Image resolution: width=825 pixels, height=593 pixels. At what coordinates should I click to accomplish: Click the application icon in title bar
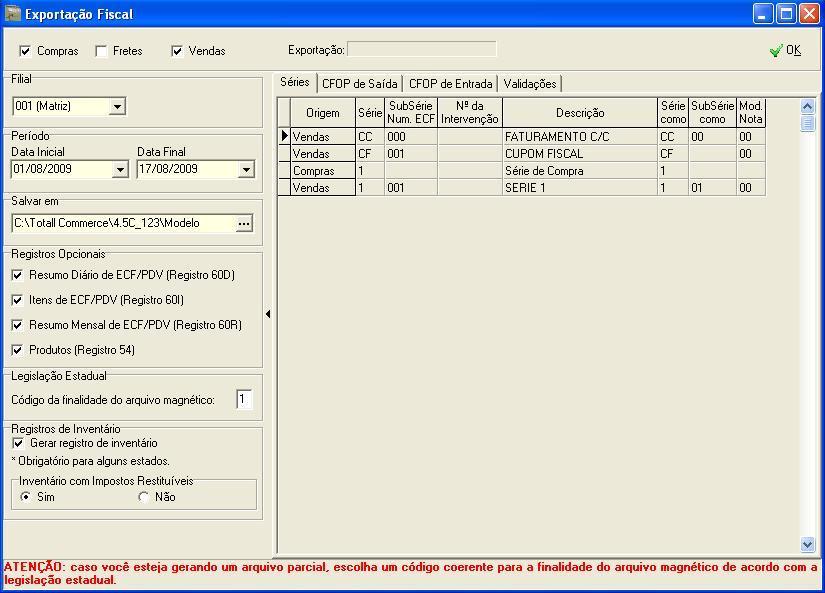coord(13,14)
